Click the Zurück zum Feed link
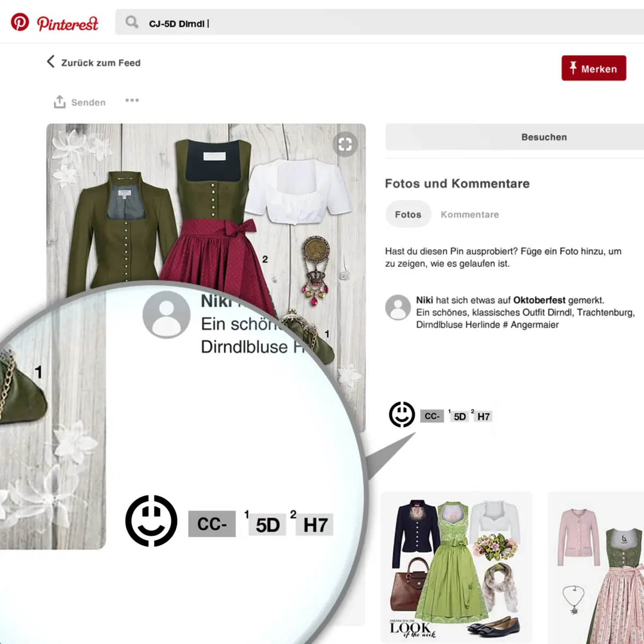The width and height of the screenshot is (644, 644). pos(101,63)
